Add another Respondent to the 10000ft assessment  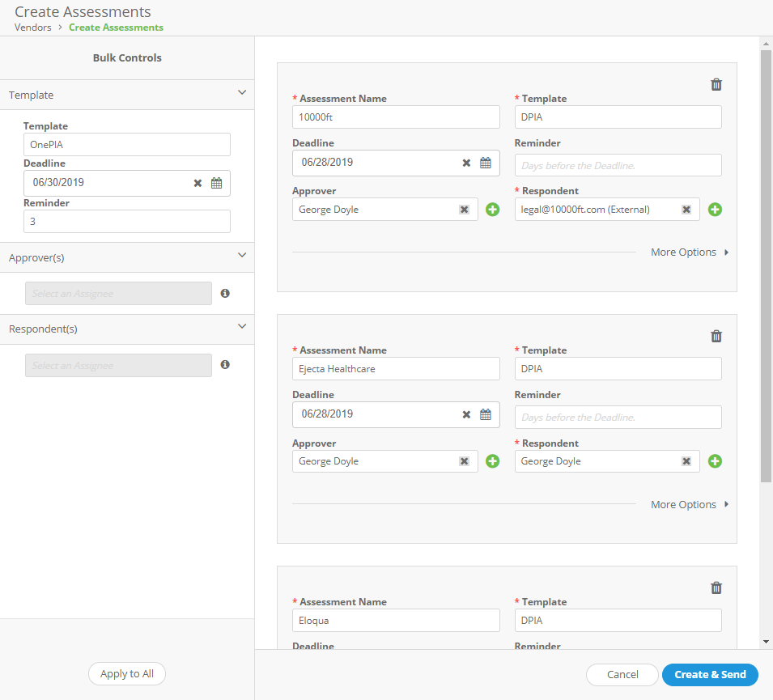click(715, 209)
